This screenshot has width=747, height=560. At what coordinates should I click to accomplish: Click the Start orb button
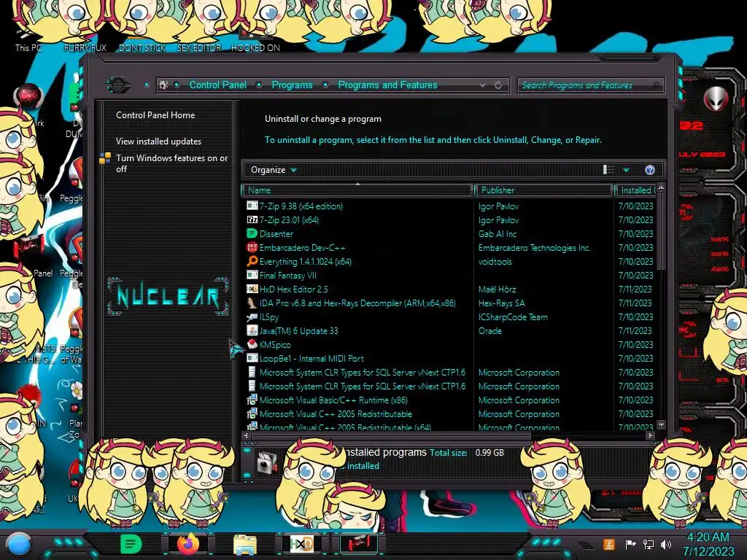tap(18, 545)
